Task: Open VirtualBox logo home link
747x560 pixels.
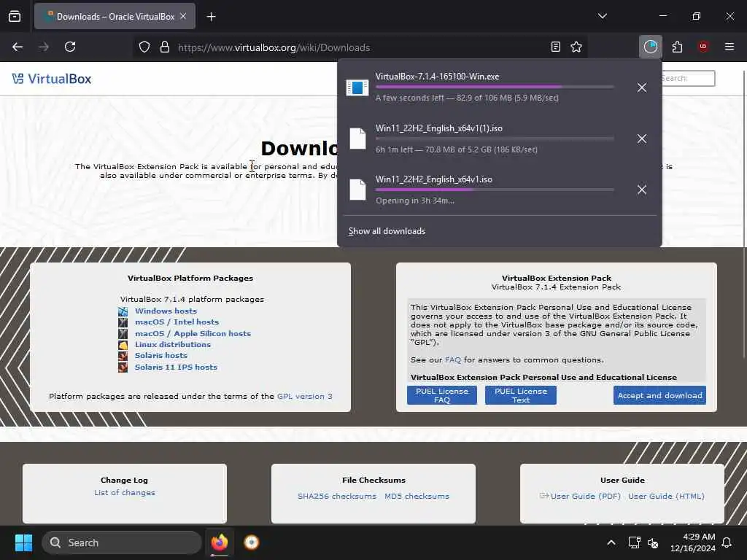Action: (x=52, y=79)
